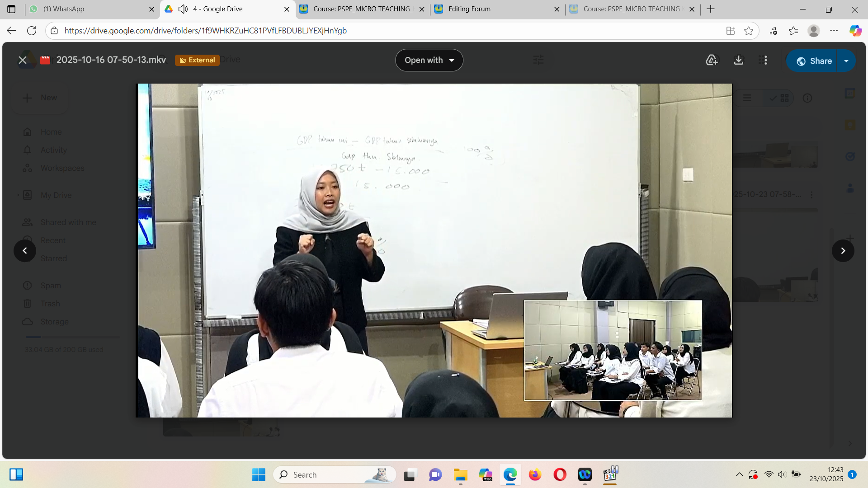Viewport: 868px width, 488px height.
Task: Expand Share options dropdown arrow
Action: click(x=846, y=61)
